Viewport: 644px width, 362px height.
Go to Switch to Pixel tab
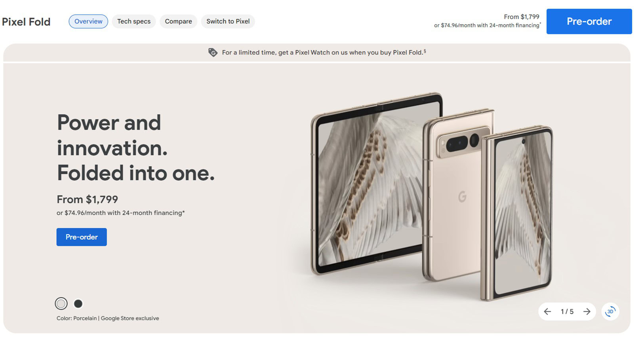click(x=228, y=21)
